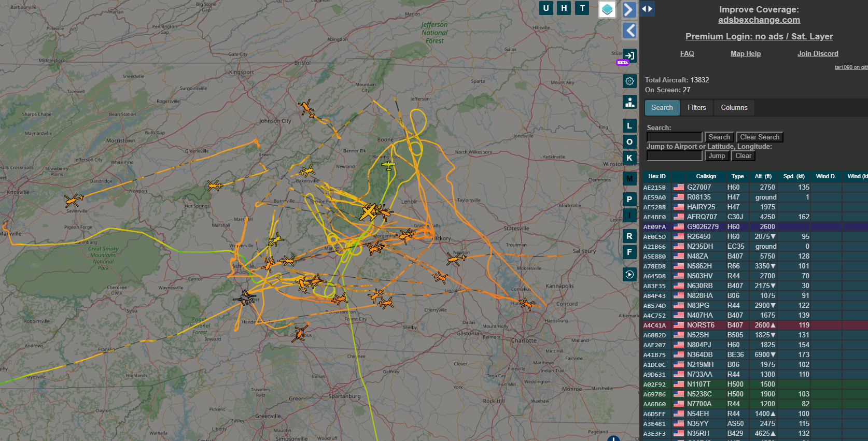Select aircraft row G9026279
This screenshot has height=441, width=868.
(x=754, y=226)
